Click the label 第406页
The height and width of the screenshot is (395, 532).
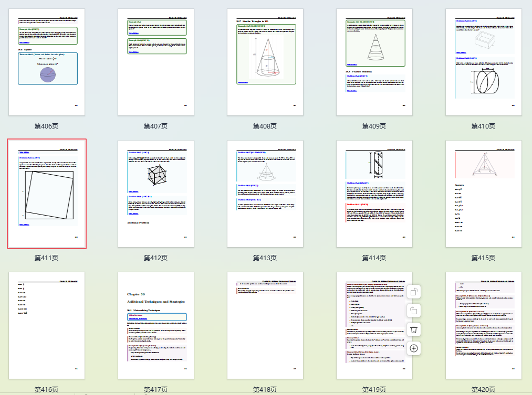point(47,126)
